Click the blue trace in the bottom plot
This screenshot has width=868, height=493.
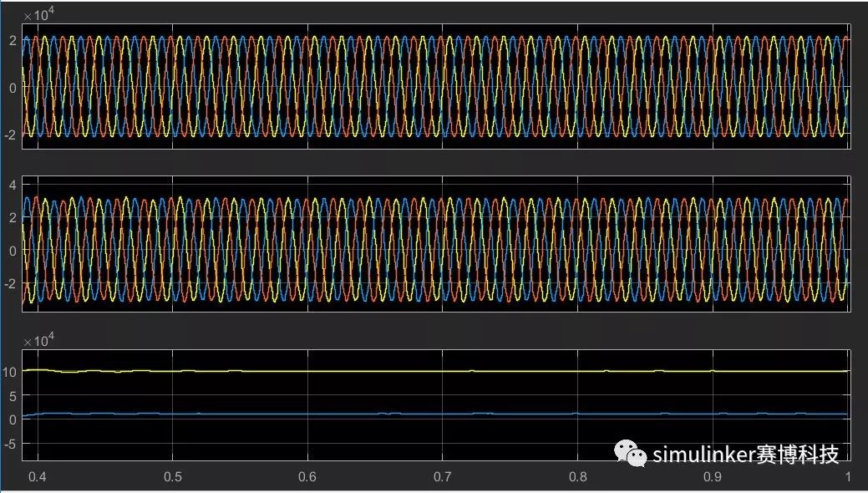click(435, 414)
